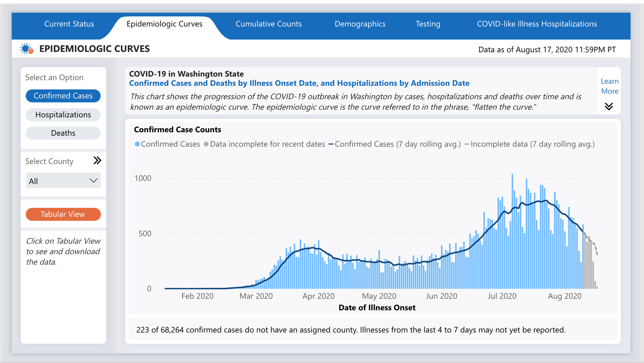The width and height of the screenshot is (644, 363).
Task: Click the Learn More link
Action: pos(609,86)
